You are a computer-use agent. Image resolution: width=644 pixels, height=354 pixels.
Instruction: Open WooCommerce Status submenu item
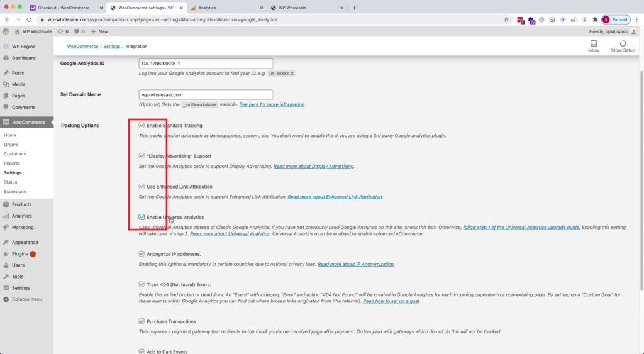click(x=11, y=182)
